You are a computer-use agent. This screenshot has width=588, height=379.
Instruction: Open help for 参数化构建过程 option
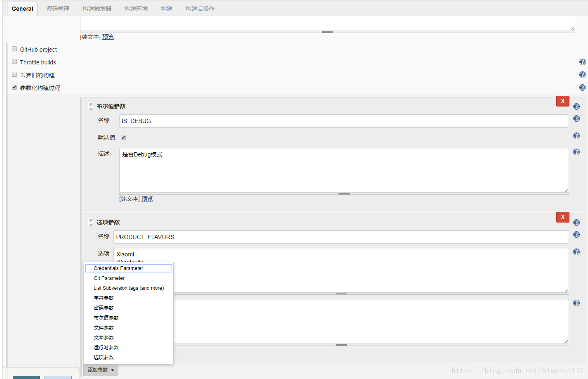[x=582, y=88]
